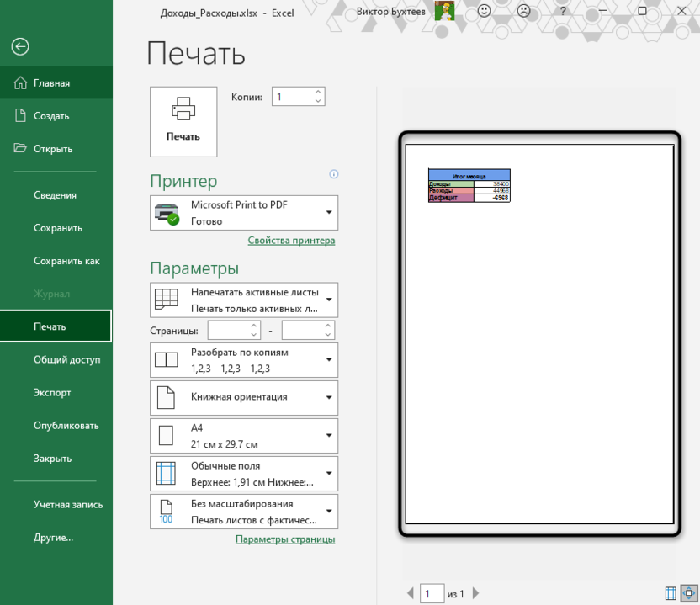Click the Параметры страницы link
700x605 pixels.
(285, 539)
